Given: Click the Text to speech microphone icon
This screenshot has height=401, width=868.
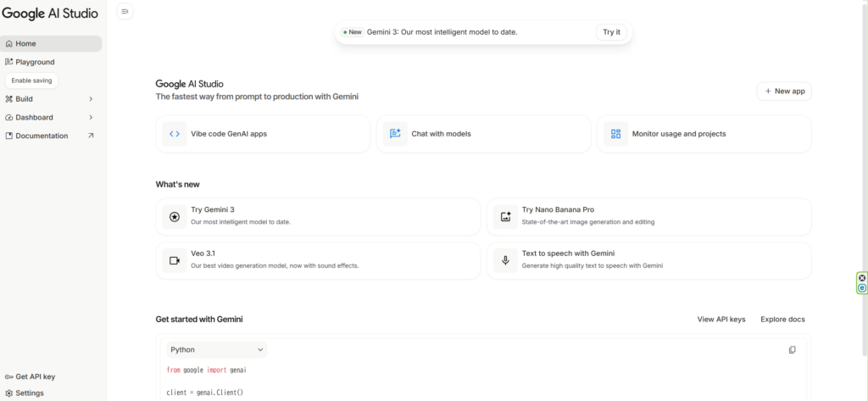Looking at the screenshot, I should coord(505,260).
